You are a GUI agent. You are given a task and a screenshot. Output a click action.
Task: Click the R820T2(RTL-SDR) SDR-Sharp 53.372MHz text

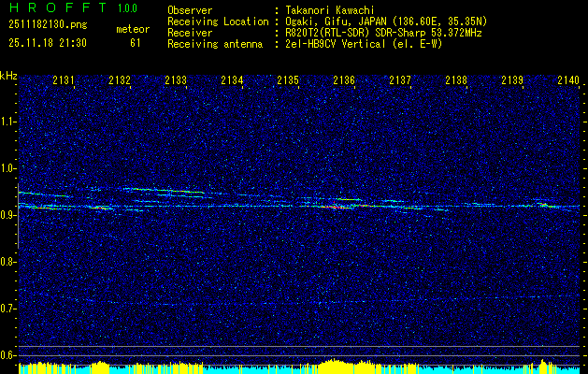(383, 33)
